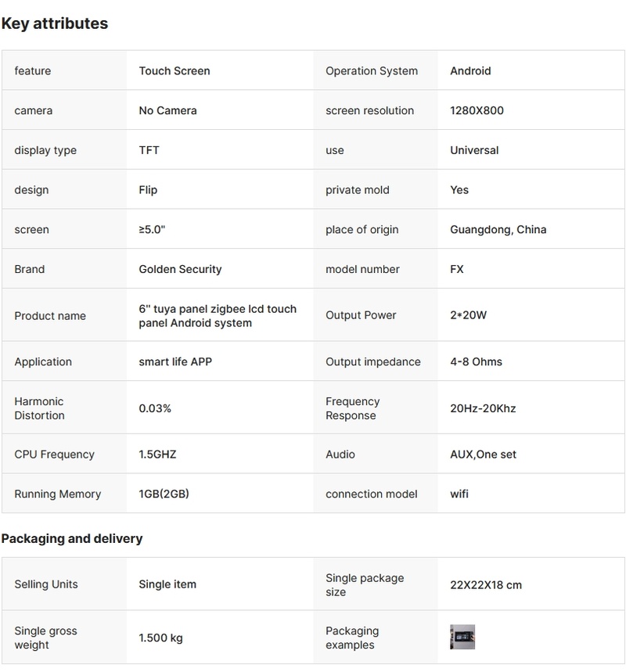
Task: Click the Packaging and delivery heading
Action: 72,538
